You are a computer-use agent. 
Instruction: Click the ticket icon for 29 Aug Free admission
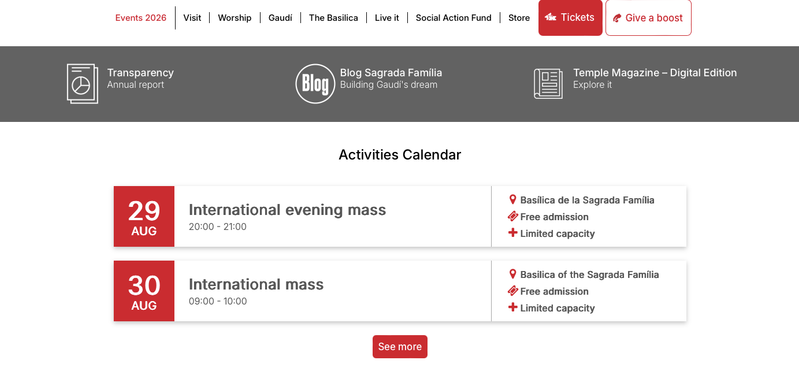pos(513,216)
